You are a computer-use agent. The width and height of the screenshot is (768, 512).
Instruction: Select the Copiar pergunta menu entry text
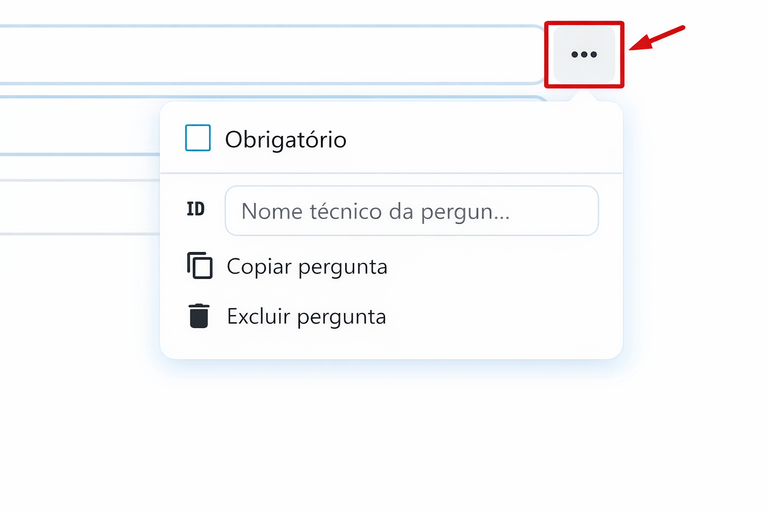[x=307, y=267]
